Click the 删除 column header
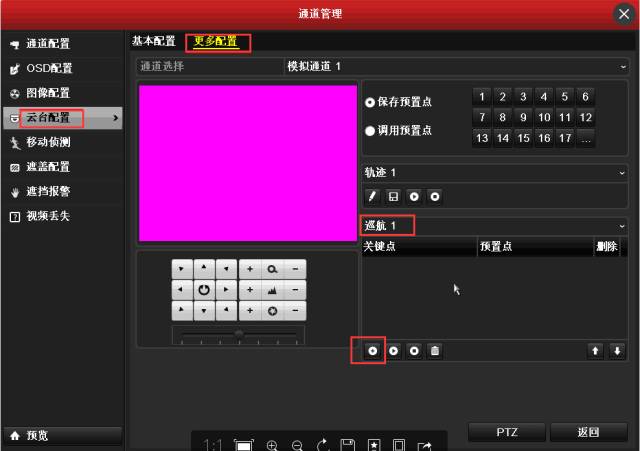The image size is (640, 451). click(607, 247)
